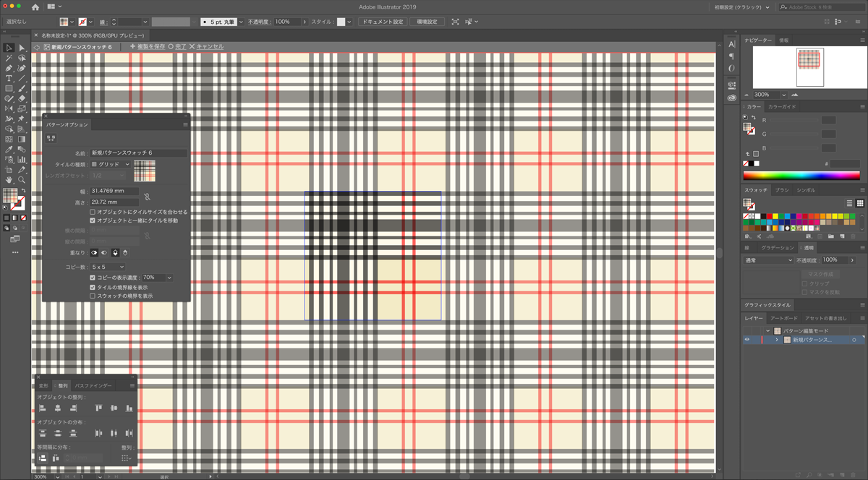The width and height of the screenshot is (868, 480).
Task: Select the Eraser tool
Action: click(x=22, y=98)
